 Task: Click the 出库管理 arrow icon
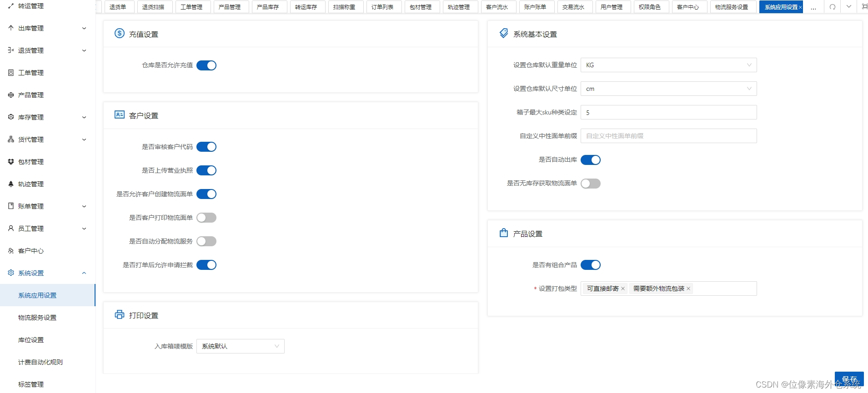point(11,28)
